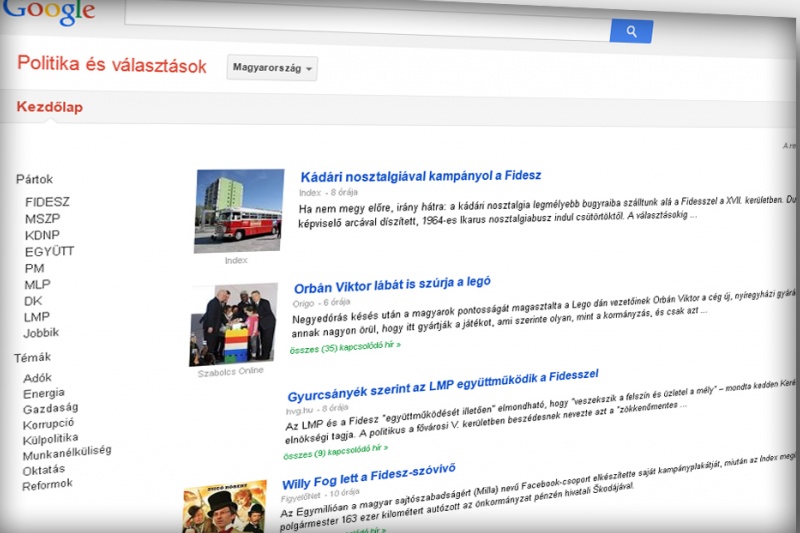Click the hvg.hu source label
Image resolution: width=800 pixels, height=533 pixels.
[299, 411]
